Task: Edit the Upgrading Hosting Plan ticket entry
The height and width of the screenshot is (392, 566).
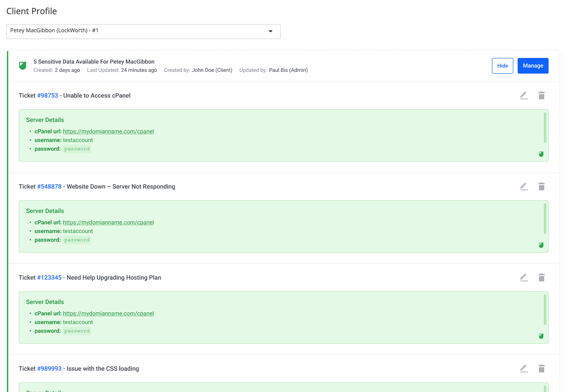Action: pos(524,277)
